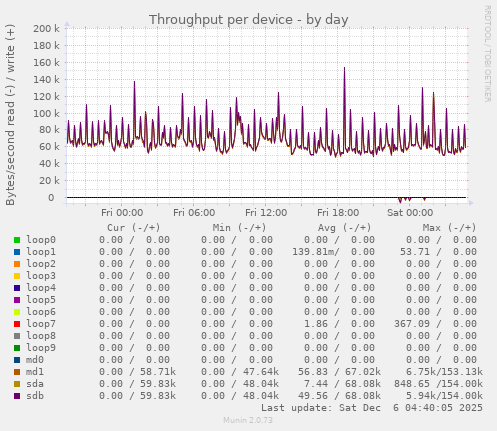Click the 'Munin 2.0.73' footer text
The image size is (497, 431).
248,420
